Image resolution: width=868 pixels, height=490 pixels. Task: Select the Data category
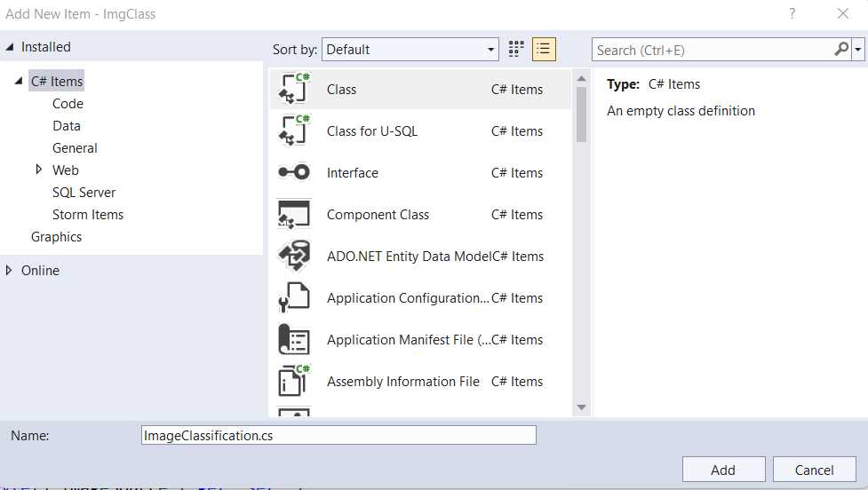[x=67, y=125]
